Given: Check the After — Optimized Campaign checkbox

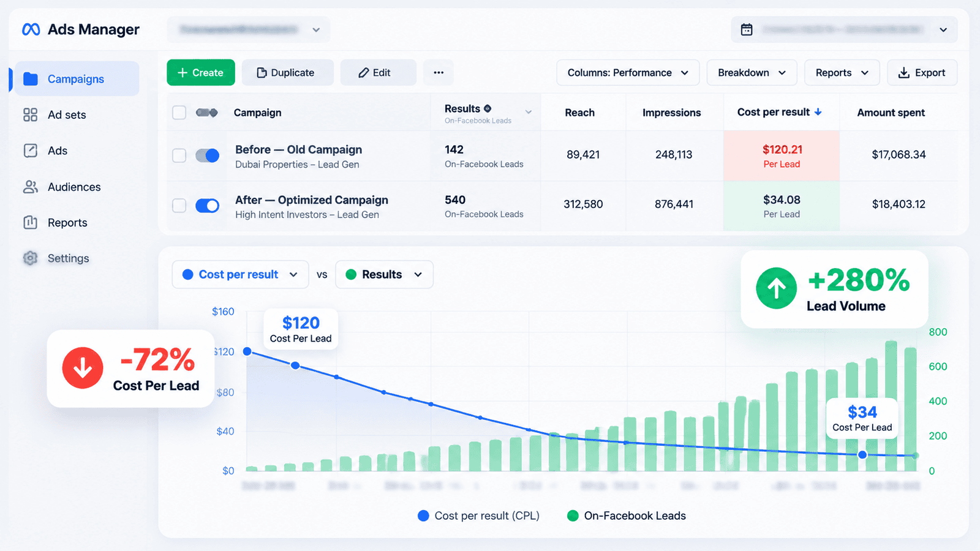Looking at the screenshot, I should click(179, 206).
